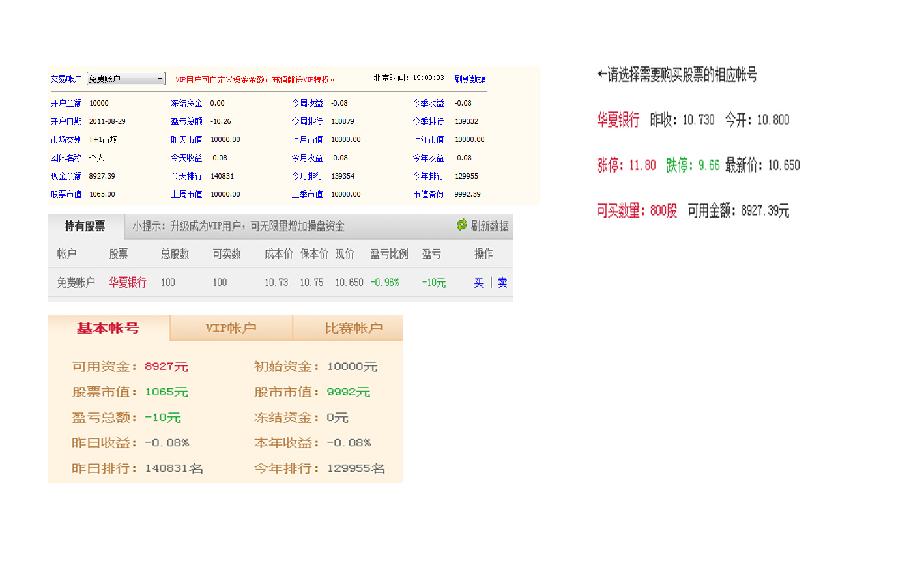Click the 可买数量 800股 text
The image size is (924, 572).
(x=637, y=210)
